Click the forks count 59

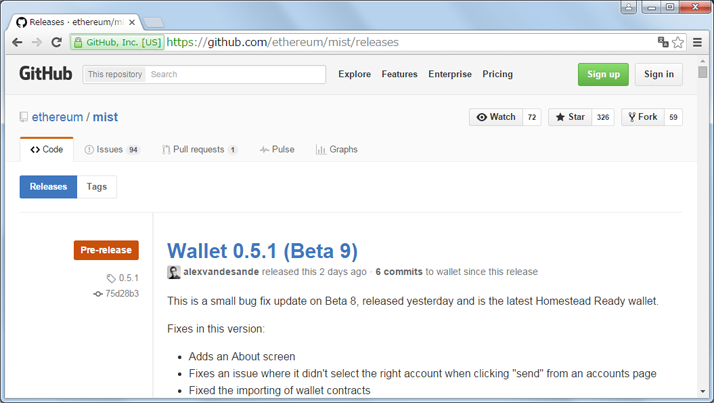coord(673,117)
